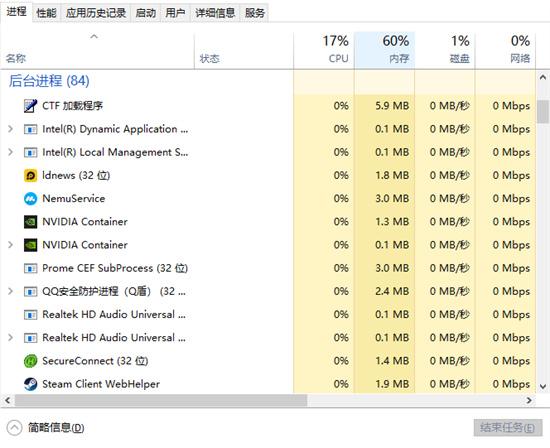
Task: Collapse to 简略信息 view with the arrow
Action: 14,428
